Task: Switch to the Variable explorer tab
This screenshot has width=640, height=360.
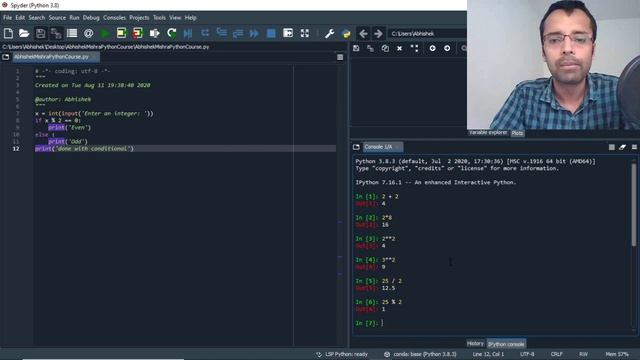Action: pyautogui.click(x=488, y=133)
